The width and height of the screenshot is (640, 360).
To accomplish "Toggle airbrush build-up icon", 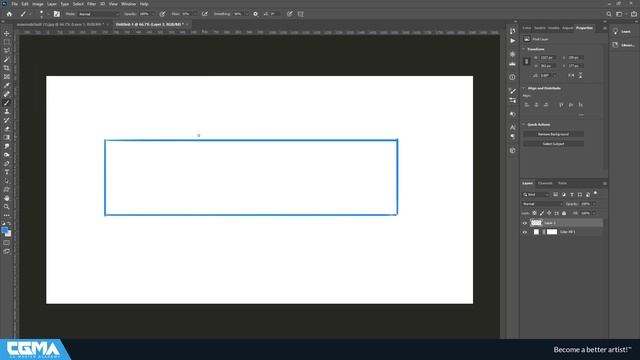I will tap(205, 14).
